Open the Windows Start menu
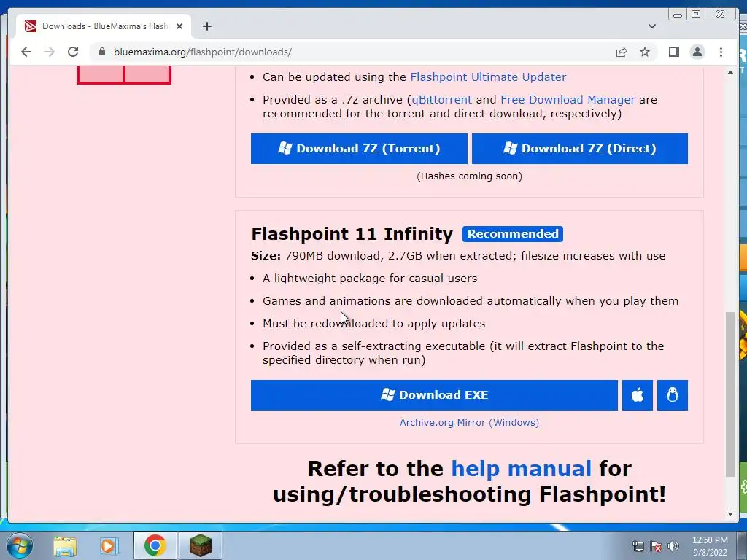This screenshot has width=747, height=560. click(20, 545)
